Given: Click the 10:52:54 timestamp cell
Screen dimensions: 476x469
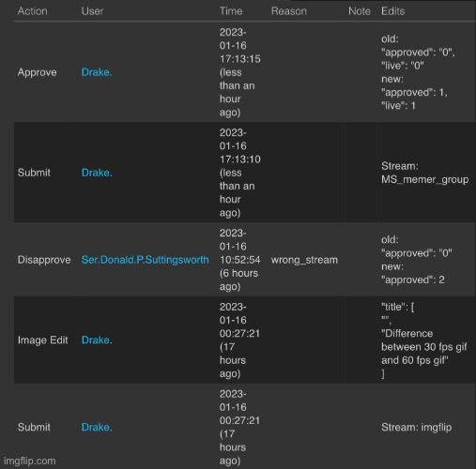Looking at the screenshot, I should point(239,260).
